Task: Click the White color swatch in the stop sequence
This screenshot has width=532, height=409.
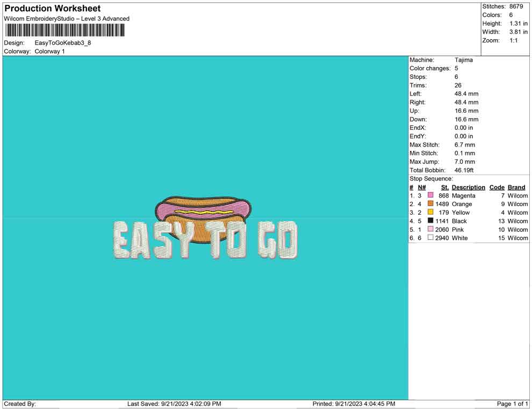Action: (x=430, y=238)
